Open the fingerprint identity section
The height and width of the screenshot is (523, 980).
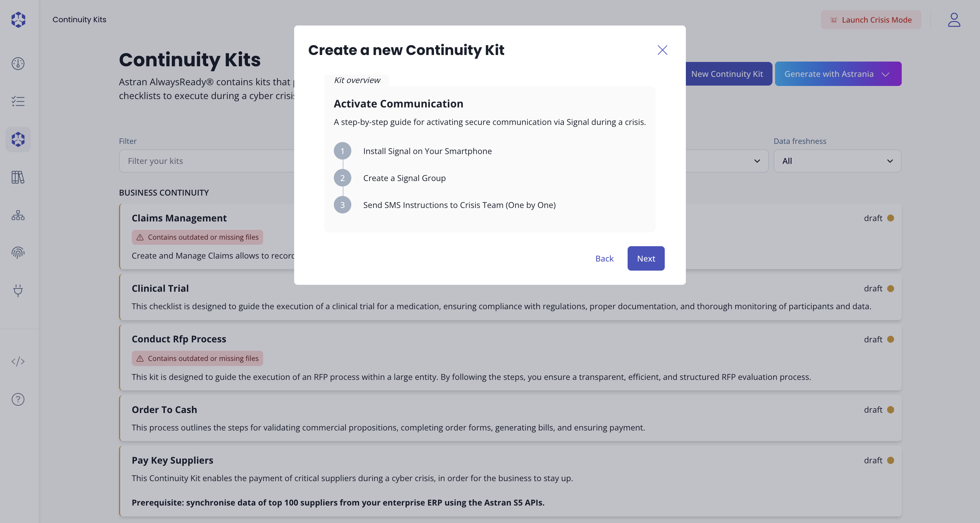18,253
